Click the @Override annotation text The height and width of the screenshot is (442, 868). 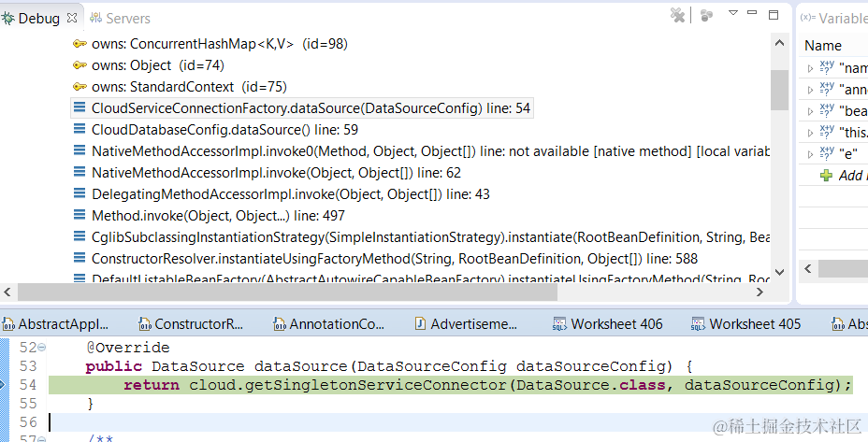[128, 348]
